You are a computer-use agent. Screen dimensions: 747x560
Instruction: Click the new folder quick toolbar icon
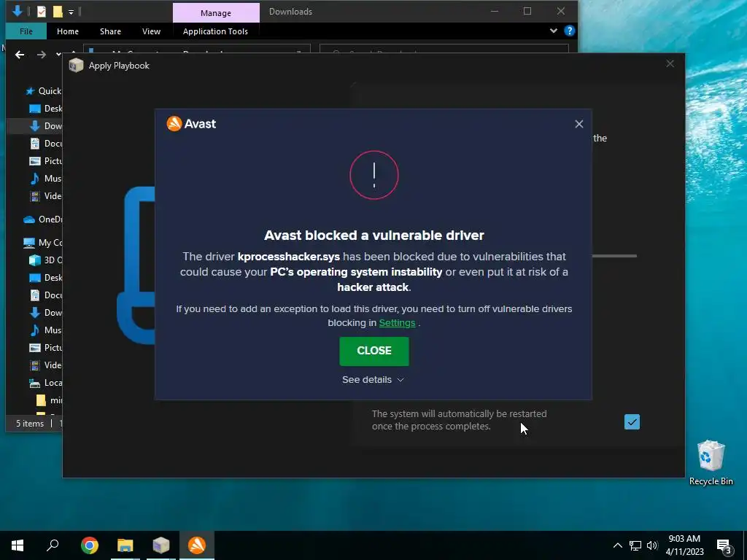[58, 12]
